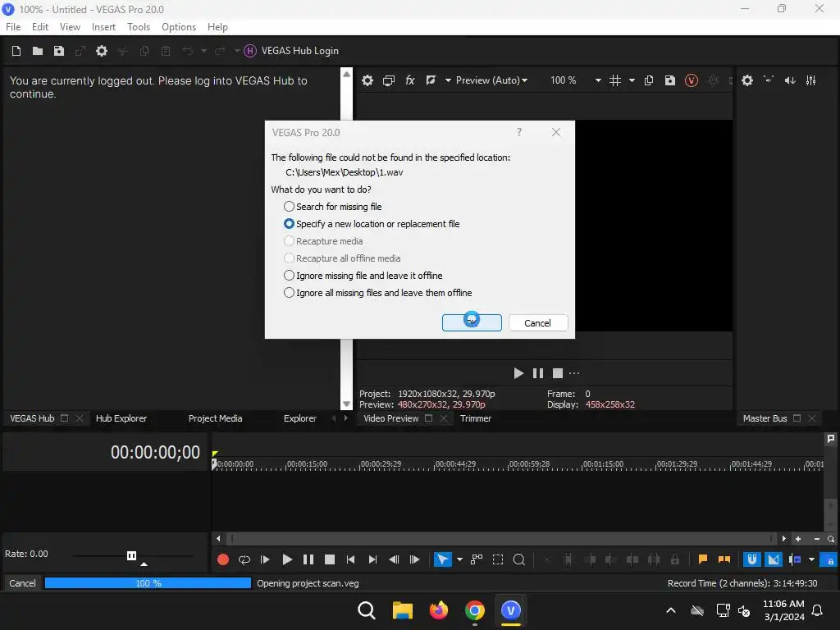
Task: Pause timeline from transport bar
Action: pos(308,559)
